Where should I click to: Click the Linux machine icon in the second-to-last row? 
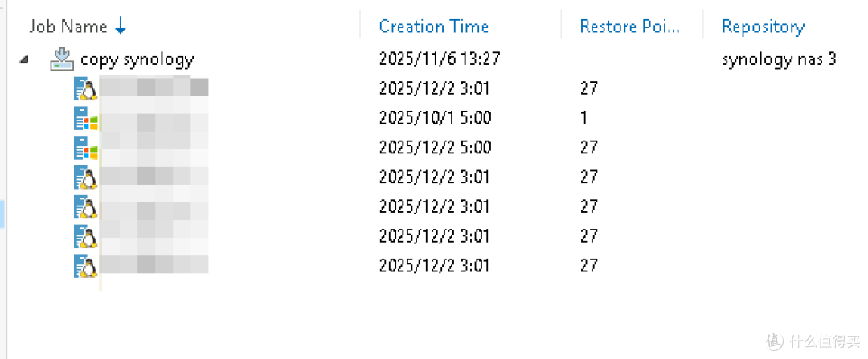(86, 237)
